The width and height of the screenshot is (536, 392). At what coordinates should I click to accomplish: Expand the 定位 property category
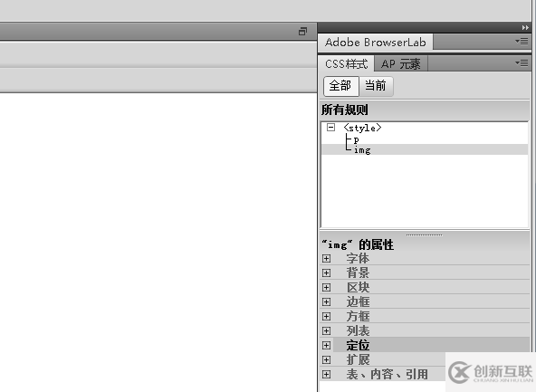(326, 345)
